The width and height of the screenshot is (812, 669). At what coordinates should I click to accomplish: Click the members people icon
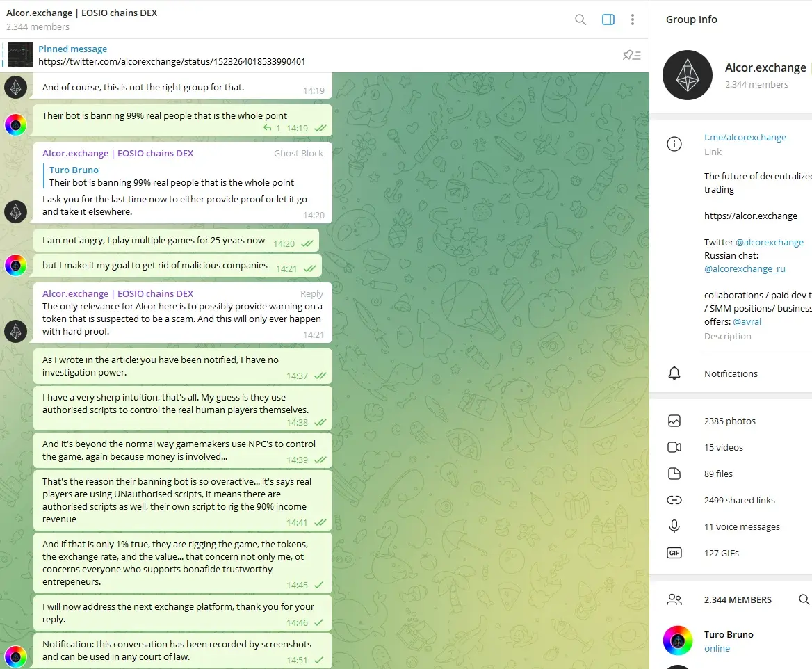coord(674,599)
